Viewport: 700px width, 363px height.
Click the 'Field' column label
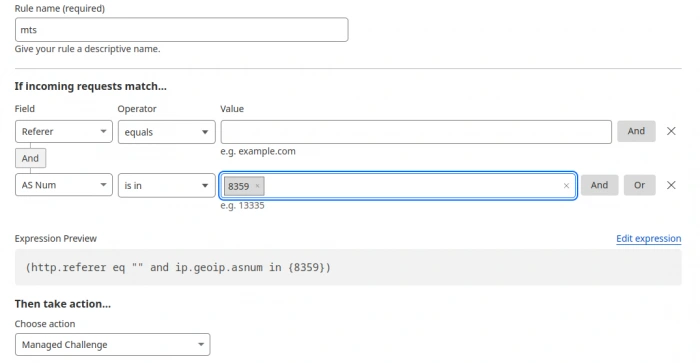coord(25,109)
